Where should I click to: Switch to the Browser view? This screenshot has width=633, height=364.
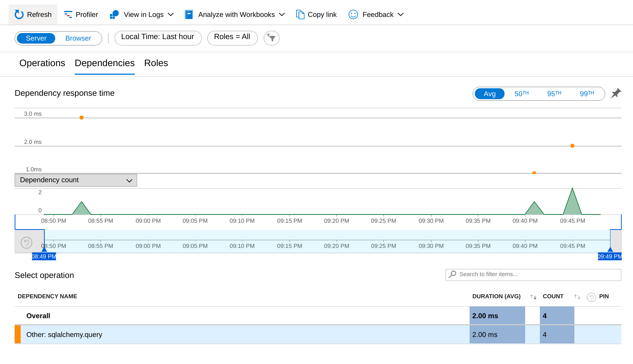pos(78,38)
